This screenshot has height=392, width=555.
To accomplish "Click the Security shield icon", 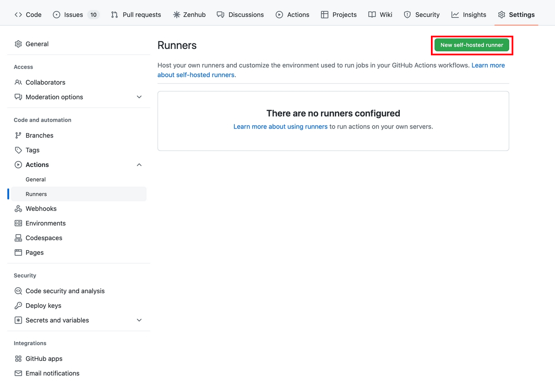I will pyautogui.click(x=408, y=15).
